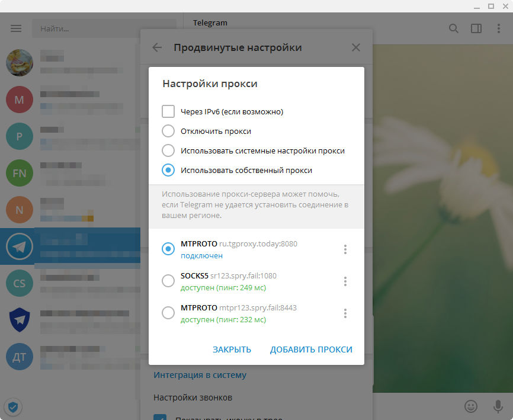
Task: Click 'доступен (пинг: 249 мс)' status
Action: click(223, 288)
